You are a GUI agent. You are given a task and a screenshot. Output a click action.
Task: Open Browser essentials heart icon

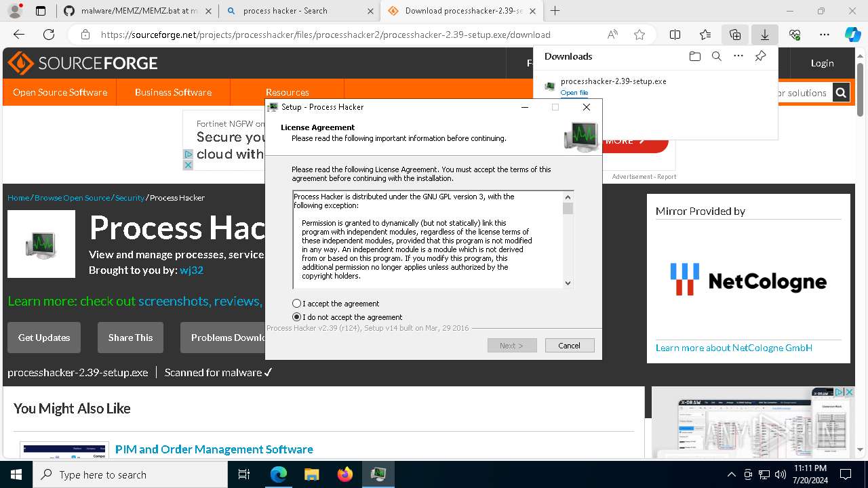pos(795,35)
